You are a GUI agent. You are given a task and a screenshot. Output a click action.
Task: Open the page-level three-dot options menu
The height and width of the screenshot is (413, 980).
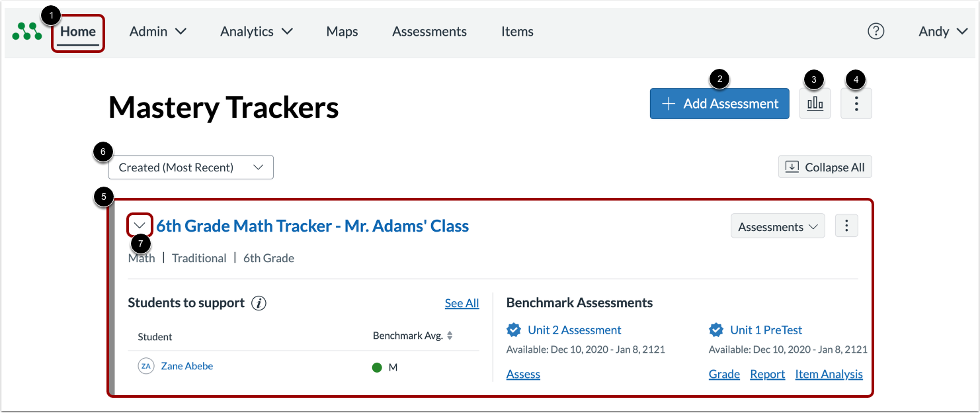[x=856, y=104]
